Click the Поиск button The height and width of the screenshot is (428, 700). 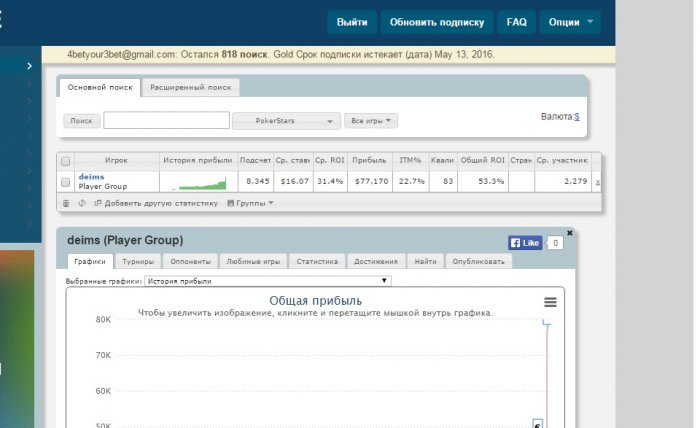click(81, 121)
